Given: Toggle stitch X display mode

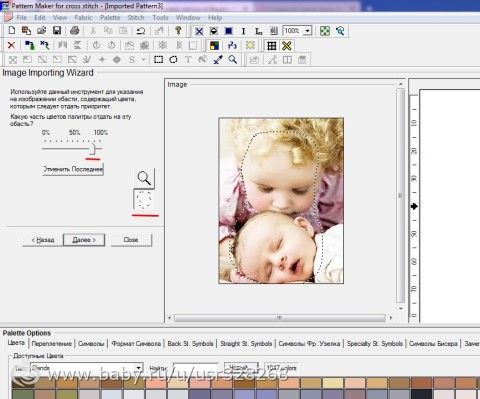Looking at the screenshot, I should pyautogui.click(x=199, y=31).
